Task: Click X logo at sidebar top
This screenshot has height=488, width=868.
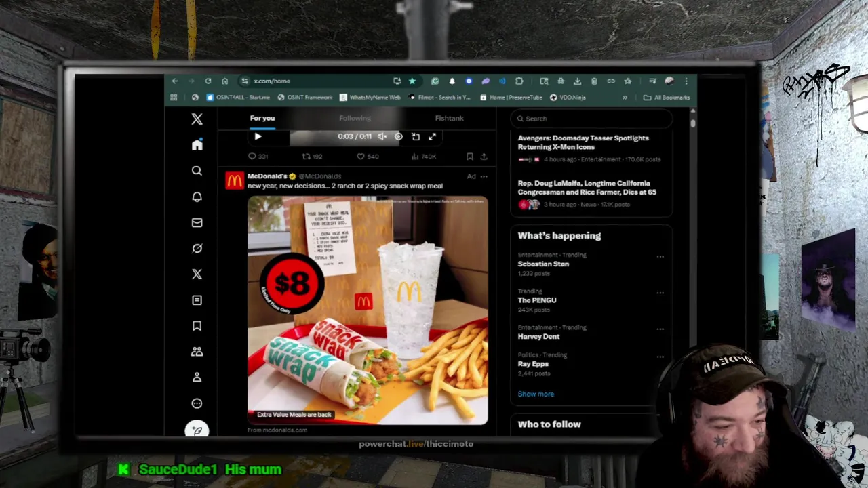Action: pyautogui.click(x=197, y=119)
